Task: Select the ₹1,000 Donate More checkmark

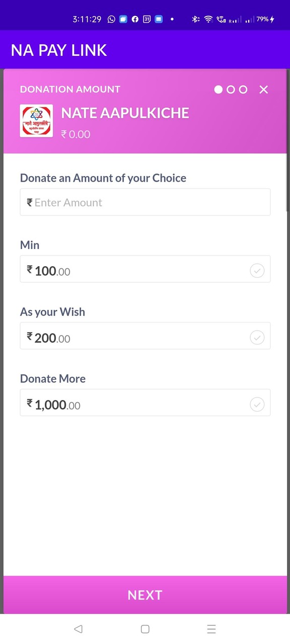Action: point(257,404)
